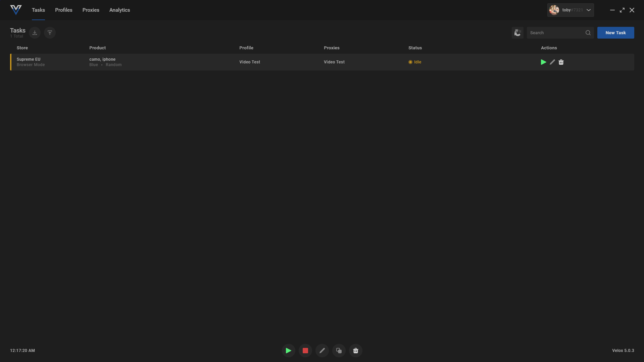This screenshot has width=644, height=362.
Task: Open the Profiles tab
Action: 63,10
